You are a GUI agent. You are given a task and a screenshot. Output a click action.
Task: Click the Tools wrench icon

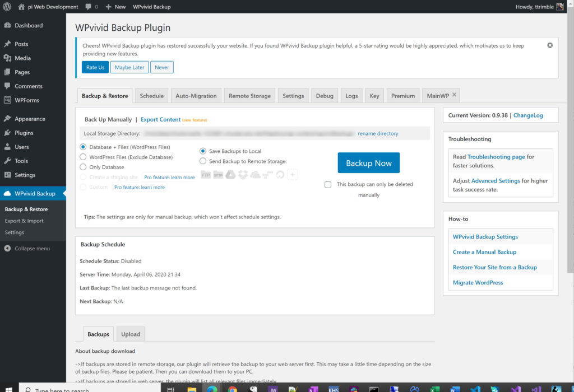(x=7, y=161)
